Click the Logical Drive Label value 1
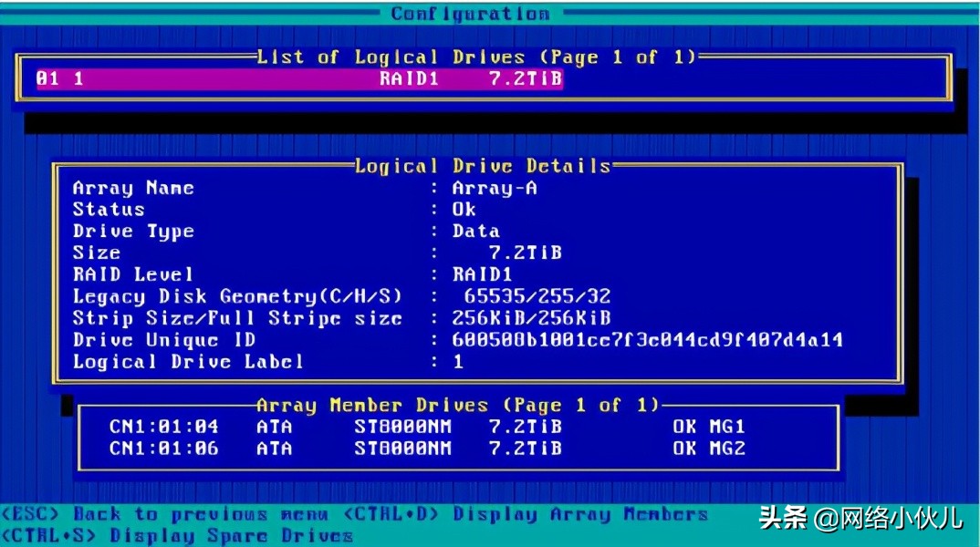The width and height of the screenshot is (980, 547). click(x=458, y=362)
